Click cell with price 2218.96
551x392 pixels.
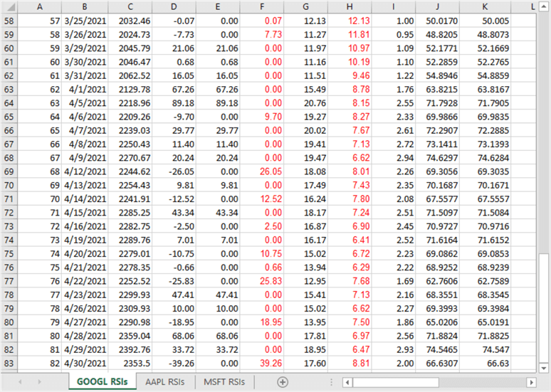click(130, 103)
